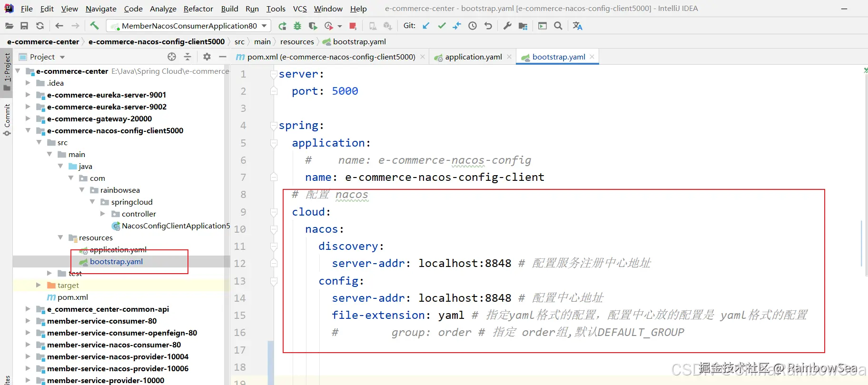Open Project Structure icon
Viewport: 868px width, 385px height.
[x=523, y=26]
